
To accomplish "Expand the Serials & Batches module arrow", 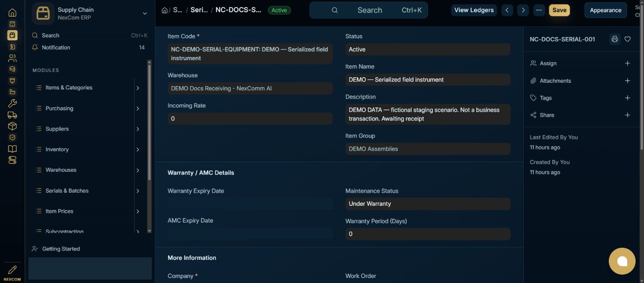I will [x=138, y=191].
